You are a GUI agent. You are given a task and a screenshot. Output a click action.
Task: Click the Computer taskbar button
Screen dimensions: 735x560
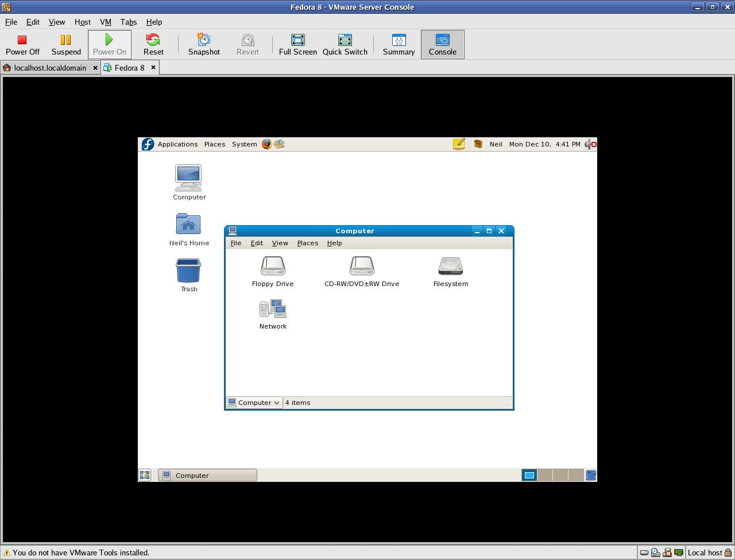207,475
